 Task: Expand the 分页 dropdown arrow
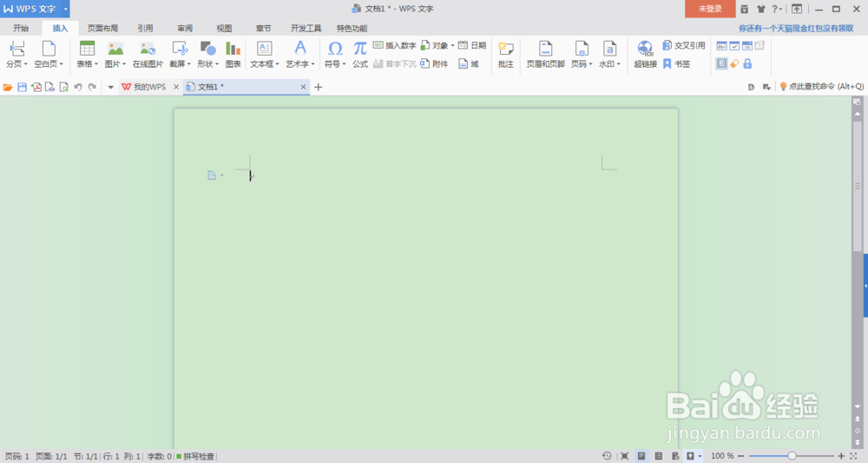pyautogui.click(x=25, y=64)
